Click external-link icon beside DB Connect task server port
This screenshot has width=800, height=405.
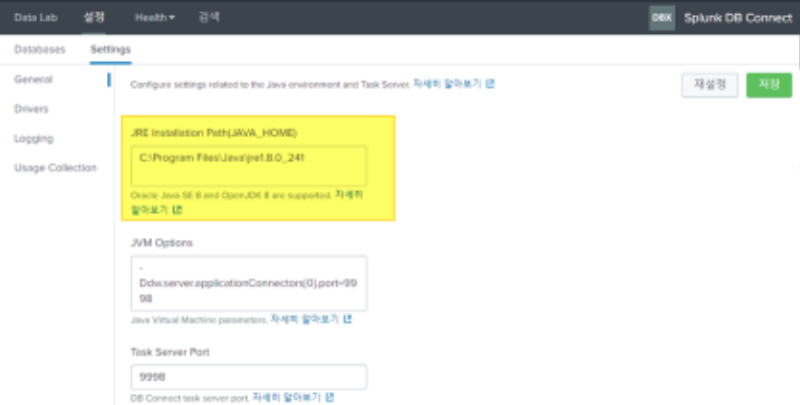tap(329, 396)
